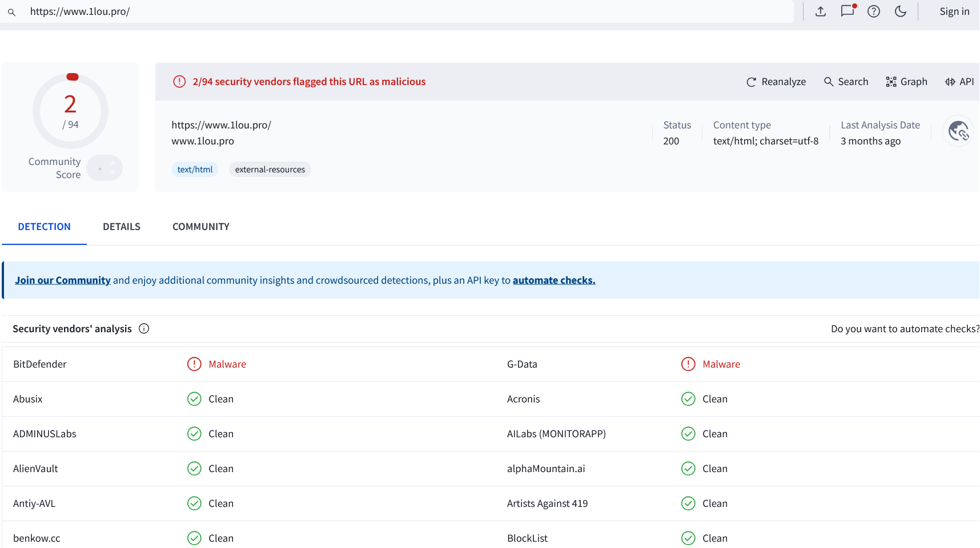Open the Graph view button
The image size is (980, 548).
pos(906,82)
